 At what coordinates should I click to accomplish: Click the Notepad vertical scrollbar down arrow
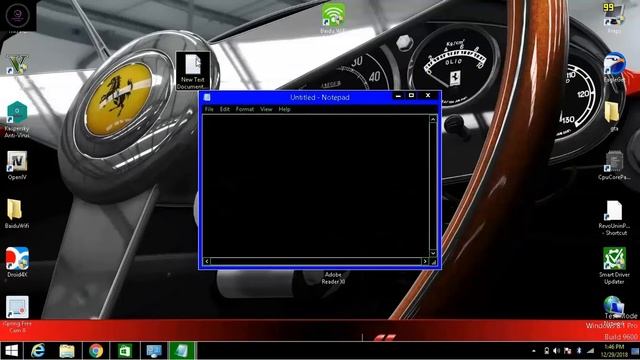433,253
